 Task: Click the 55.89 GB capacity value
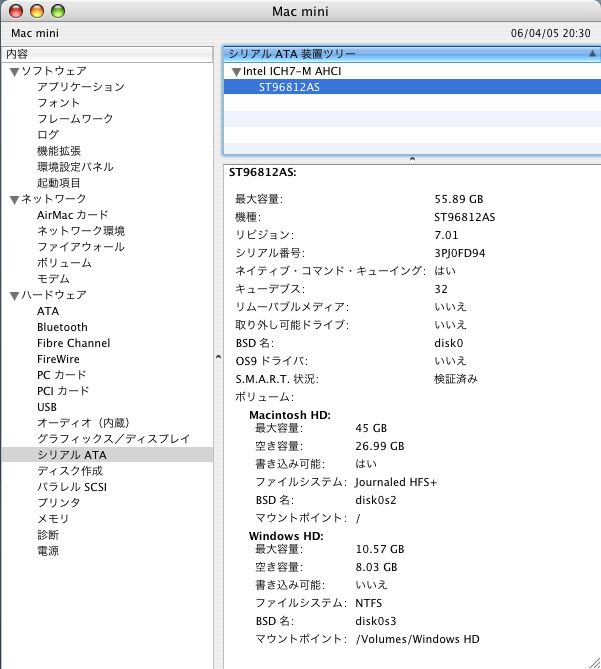coord(459,199)
